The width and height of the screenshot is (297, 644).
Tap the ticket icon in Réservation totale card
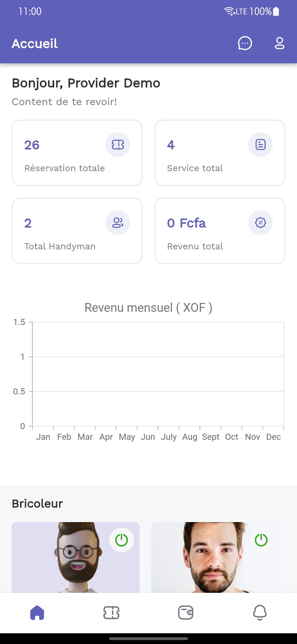[118, 144]
